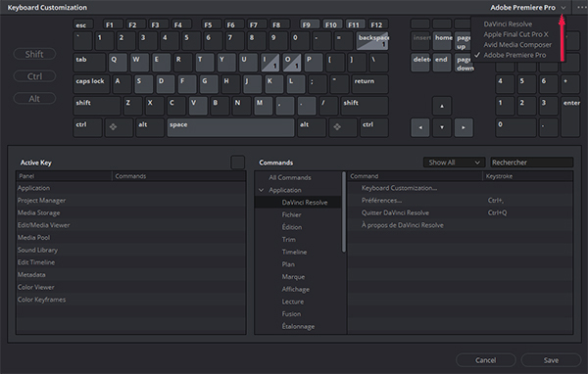Click the home key

tap(443, 41)
